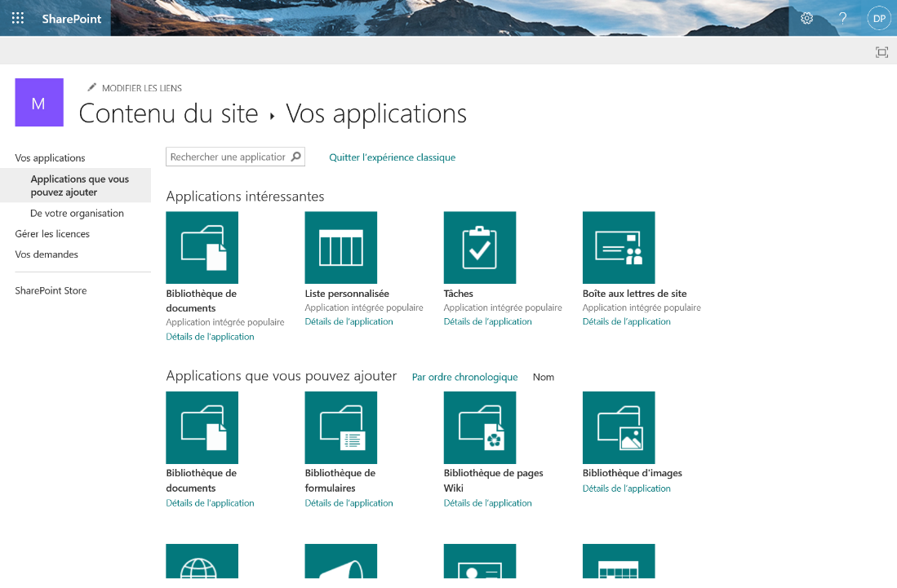Click the Bibliothèque de formulaires title text
897x588 pixels.
(x=340, y=480)
